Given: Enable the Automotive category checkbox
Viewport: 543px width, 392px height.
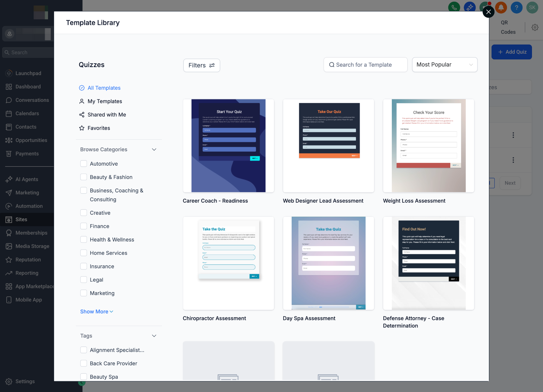Looking at the screenshot, I should (x=84, y=164).
